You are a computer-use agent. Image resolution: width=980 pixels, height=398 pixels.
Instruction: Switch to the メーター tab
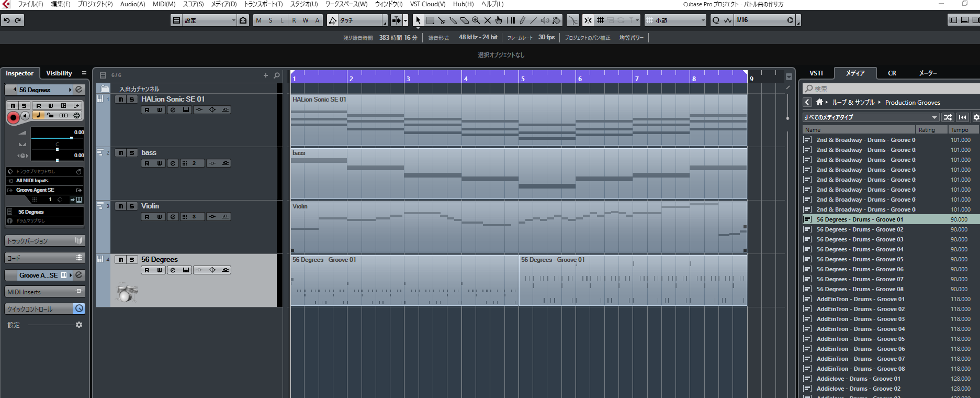928,73
